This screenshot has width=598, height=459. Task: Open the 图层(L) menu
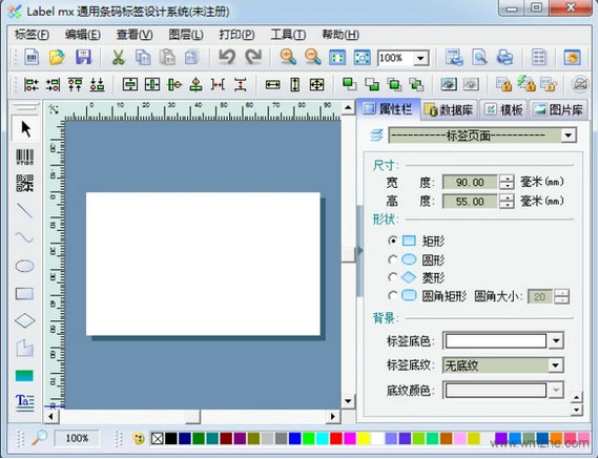tap(186, 35)
